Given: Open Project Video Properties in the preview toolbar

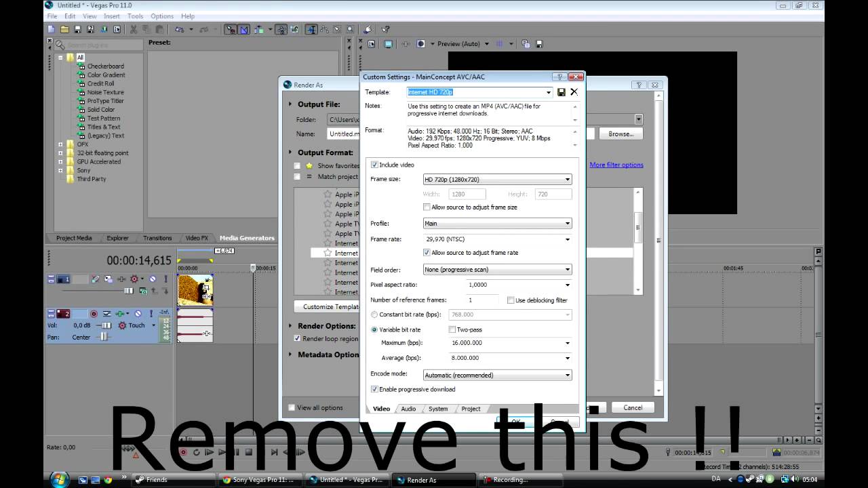Looking at the screenshot, I should pos(371,44).
